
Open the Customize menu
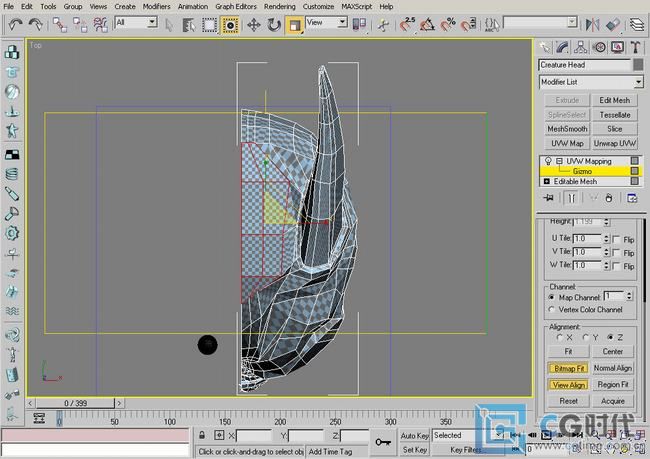click(x=318, y=7)
